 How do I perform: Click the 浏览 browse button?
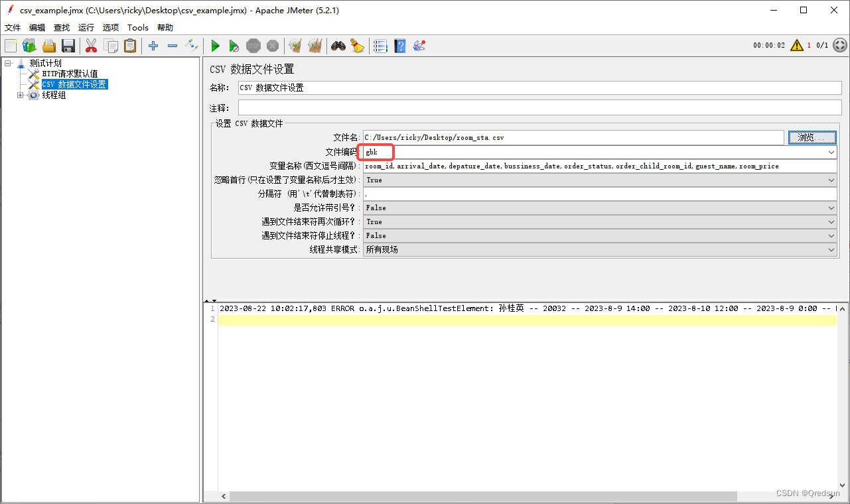click(x=812, y=137)
